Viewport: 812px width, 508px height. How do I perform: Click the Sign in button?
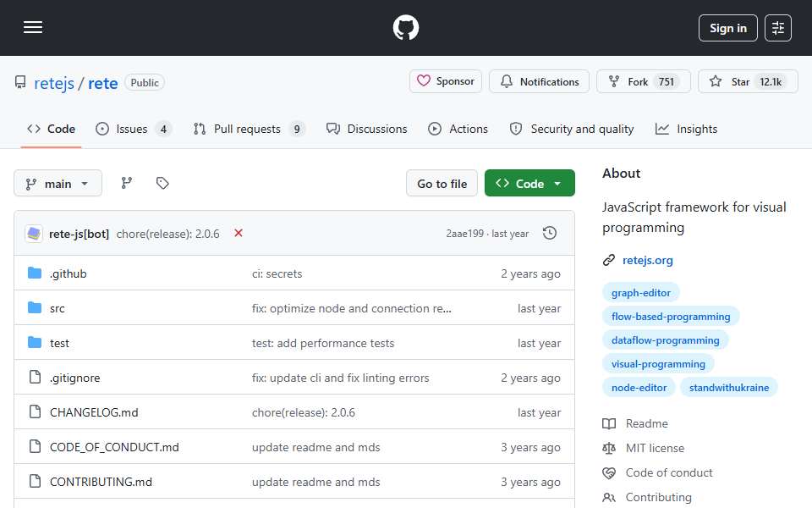(727, 28)
